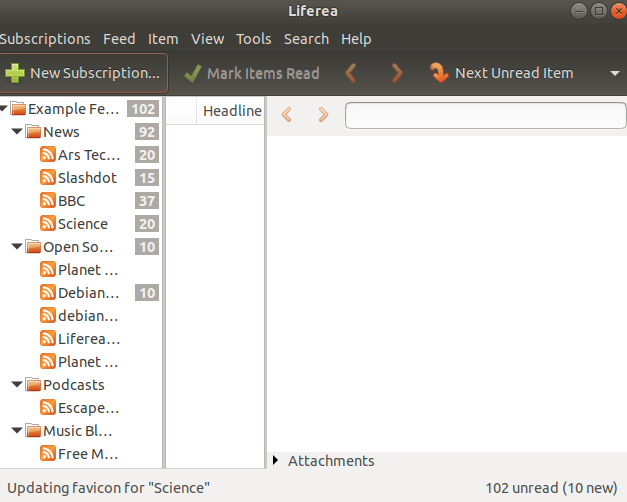Viewport: 627px width, 502px height.
Task: Click the Liferea... feed RSS icon
Action: pyautogui.click(x=48, y=338)
